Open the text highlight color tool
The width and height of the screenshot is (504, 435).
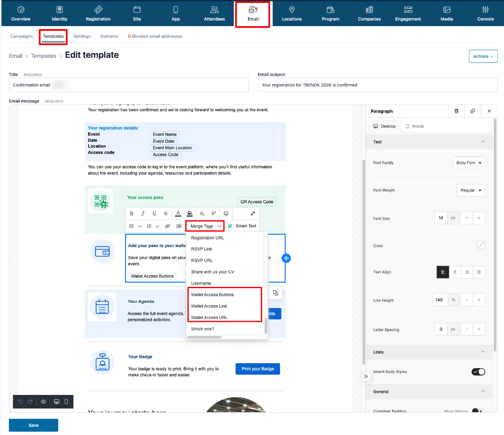click(x=190, y=213)
